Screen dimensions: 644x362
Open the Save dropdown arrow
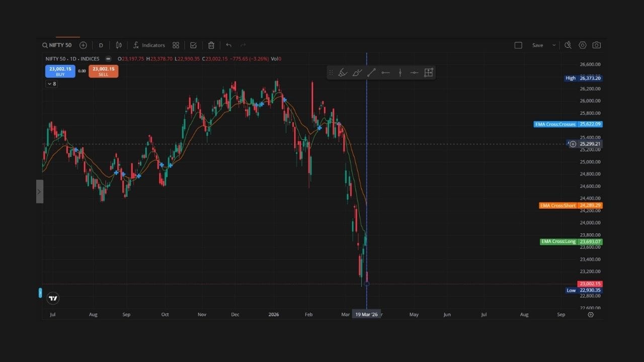(x=554, y=45)
